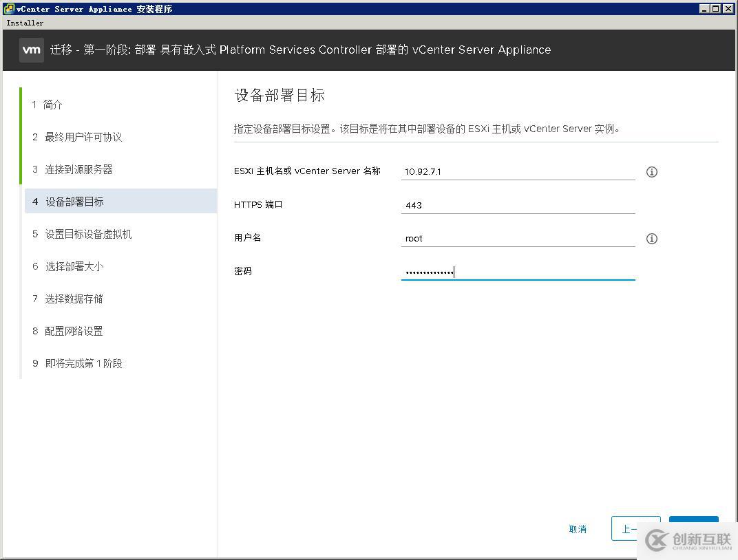
Task: Click the 密码 label
Action: click(243, 271)
